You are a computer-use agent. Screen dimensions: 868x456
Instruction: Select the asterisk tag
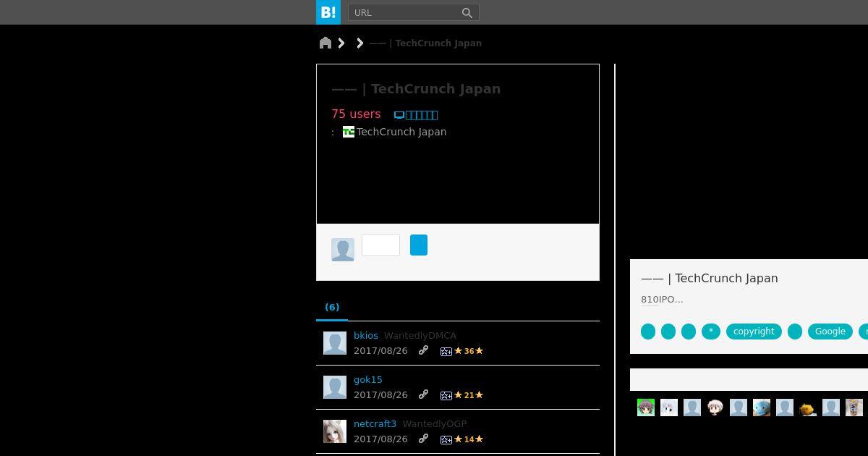coord(711,331)
